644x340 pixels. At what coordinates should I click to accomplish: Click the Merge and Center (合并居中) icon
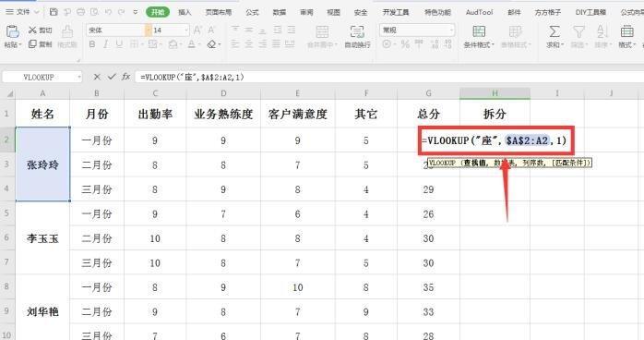click(x=322, y=31)
